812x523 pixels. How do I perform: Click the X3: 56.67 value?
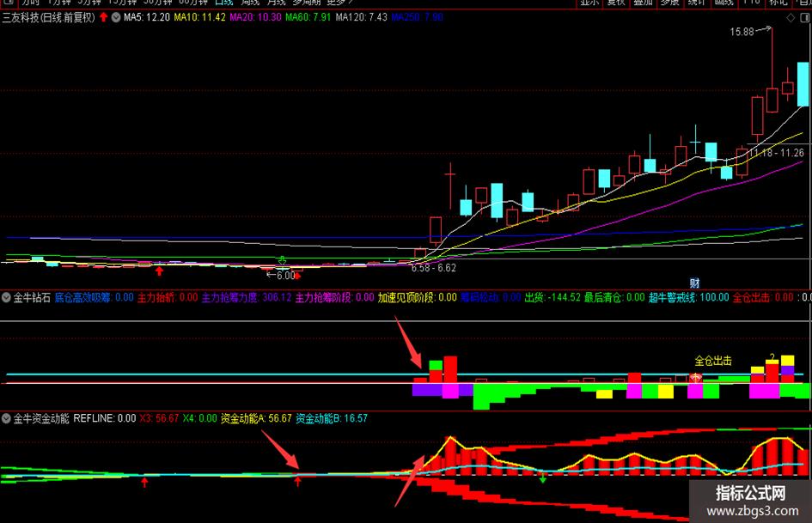(x=159, y=418)
